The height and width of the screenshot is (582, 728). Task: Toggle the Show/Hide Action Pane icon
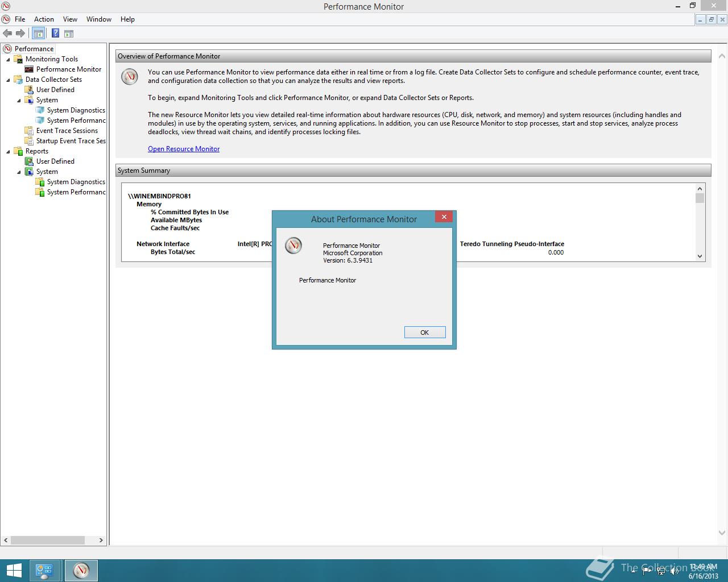[68, 34]
